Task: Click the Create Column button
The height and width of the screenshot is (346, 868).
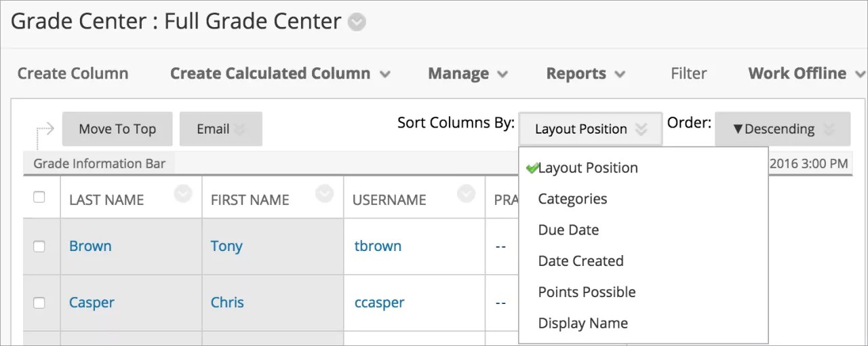Action: (73, 73)
